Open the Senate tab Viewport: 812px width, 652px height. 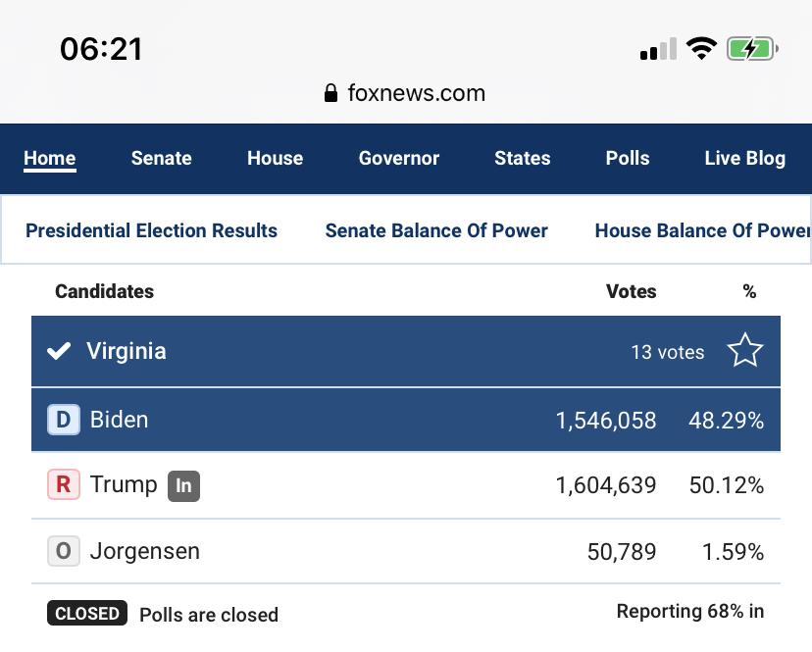point(162,158)
